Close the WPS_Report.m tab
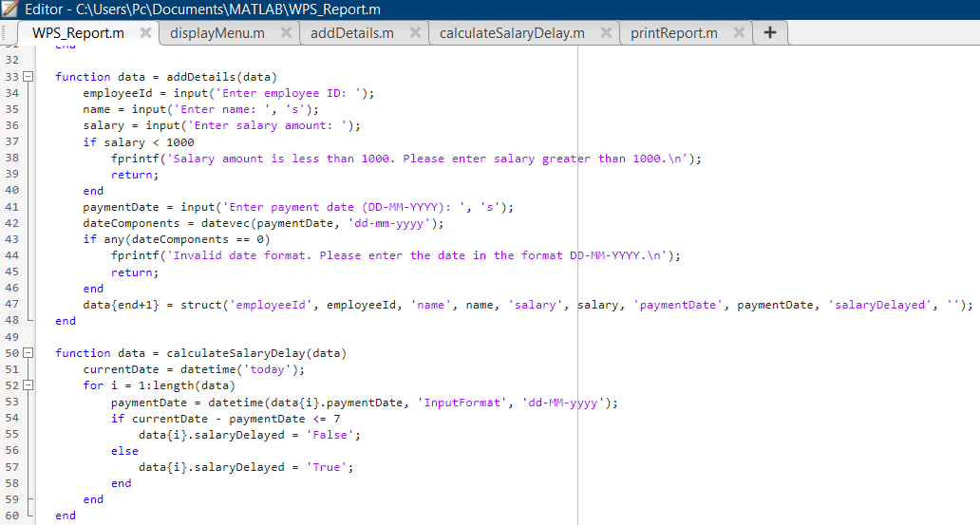980x525 pixels. 145,32
